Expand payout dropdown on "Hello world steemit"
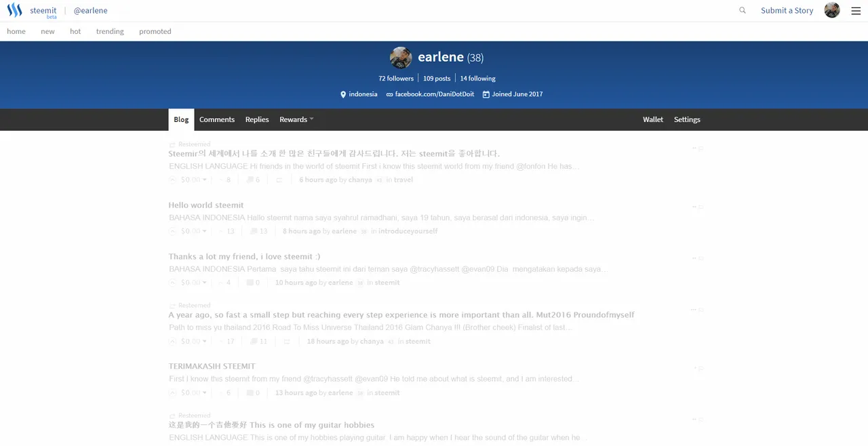868x446 pixels. pyautogui.click(x=205, y=231)
